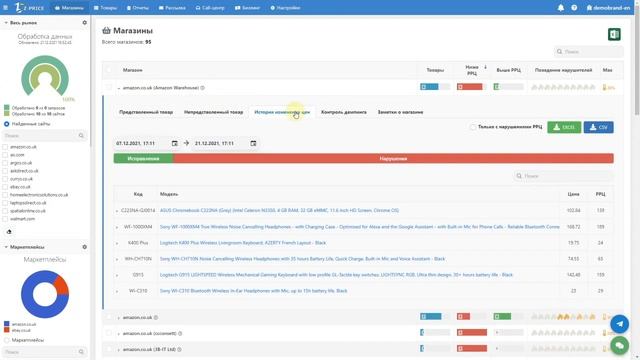640x360 pixels.
Task: Click the red Нарушения bar segment
Action: click(x=393, y=158)
